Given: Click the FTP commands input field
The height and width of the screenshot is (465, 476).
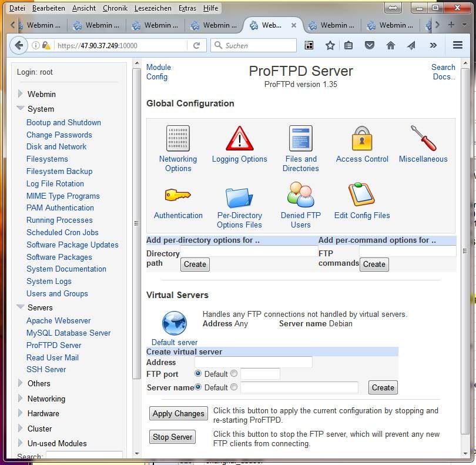Looking at the screenshot, I should click(x=408, y=251).
